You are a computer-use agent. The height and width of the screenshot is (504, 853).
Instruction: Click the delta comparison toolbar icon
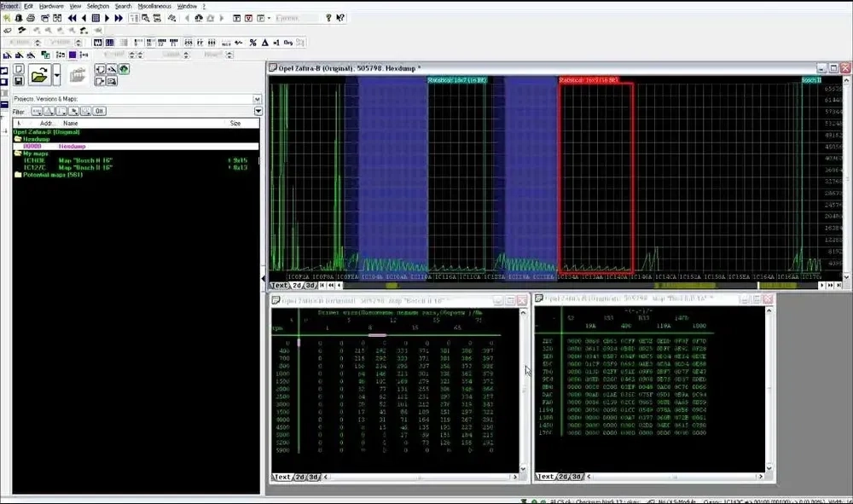pos(264,41)
